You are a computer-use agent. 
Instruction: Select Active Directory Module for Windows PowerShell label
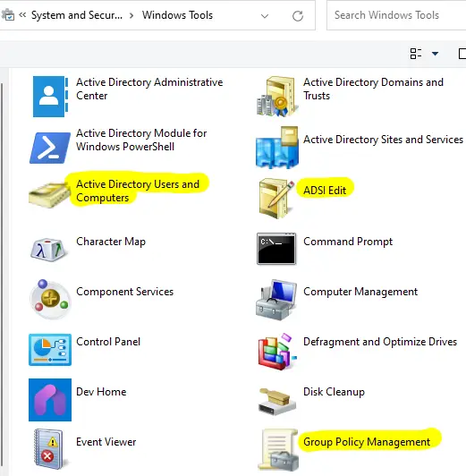point(141,140)
